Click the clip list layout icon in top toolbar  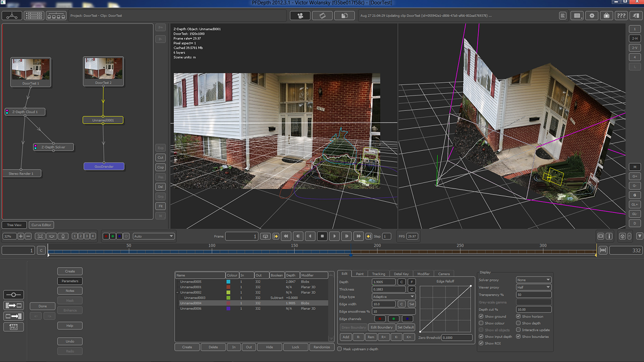coord(34,16)
